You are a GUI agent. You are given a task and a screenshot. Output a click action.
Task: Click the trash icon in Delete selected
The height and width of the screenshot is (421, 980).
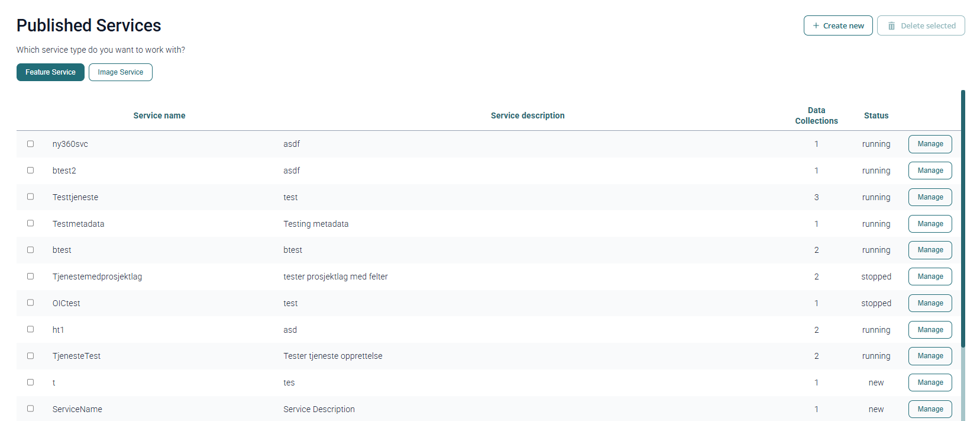coord(891,25)
